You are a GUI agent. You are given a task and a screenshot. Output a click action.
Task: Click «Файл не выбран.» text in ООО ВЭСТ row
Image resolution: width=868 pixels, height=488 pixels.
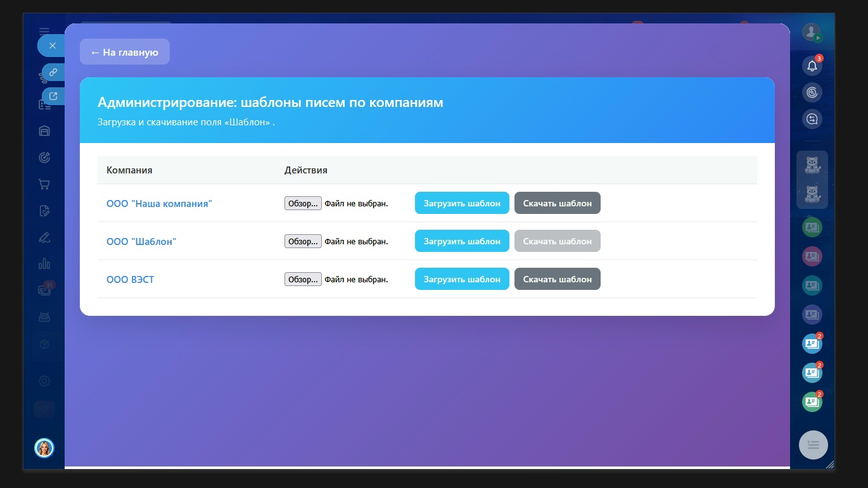[356, 279]
